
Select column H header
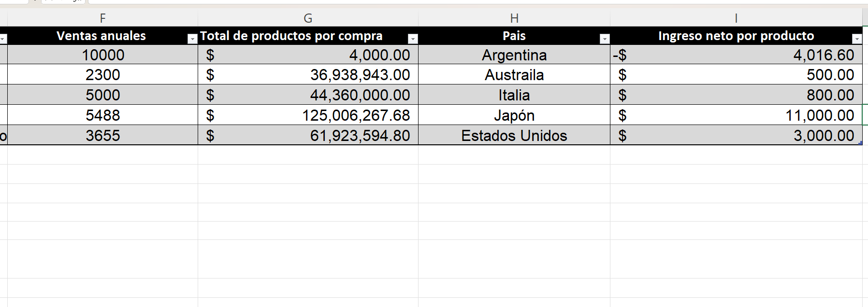(514, 18)
